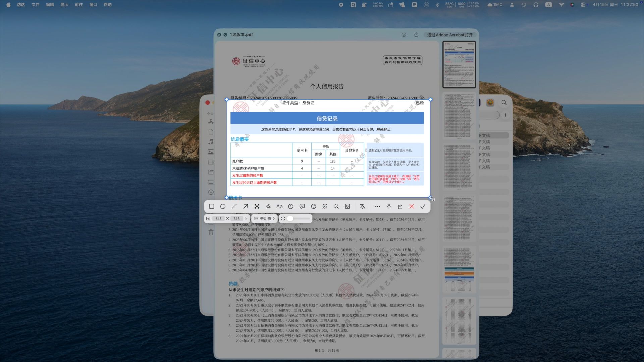The height and width of the screenshot is (362, 644).
Task: Select the Aa text tool
Action: point(279,206)
